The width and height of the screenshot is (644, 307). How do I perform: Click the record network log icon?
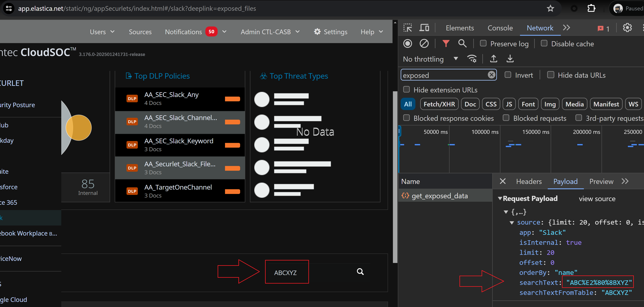407,43
